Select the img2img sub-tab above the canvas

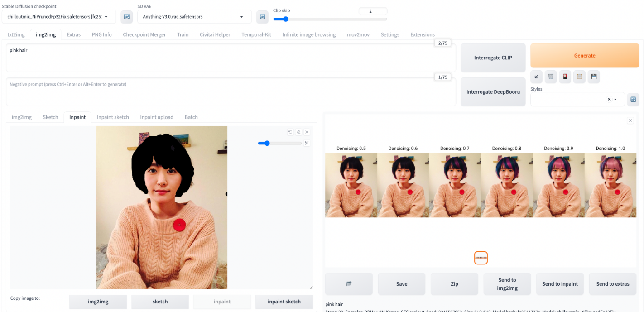(22, 117)
